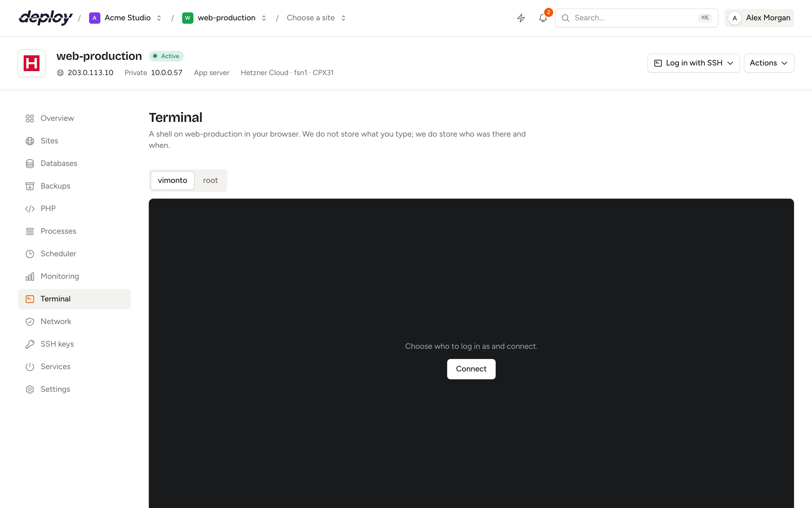
Task: Focus the Search field
Action: tap(637, 18)
